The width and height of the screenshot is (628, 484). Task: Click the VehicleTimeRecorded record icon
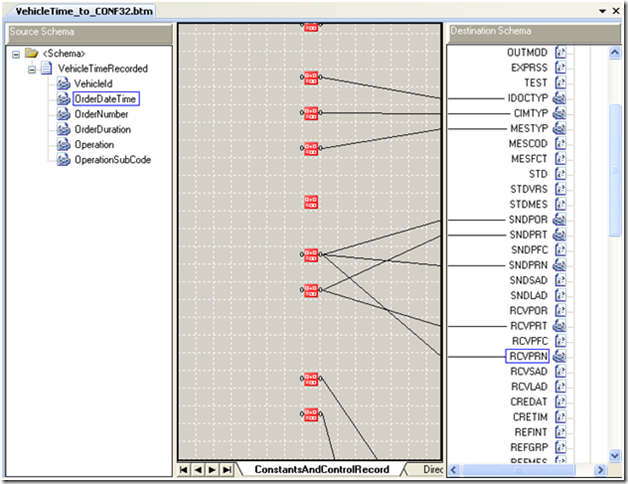coord(46,69)
